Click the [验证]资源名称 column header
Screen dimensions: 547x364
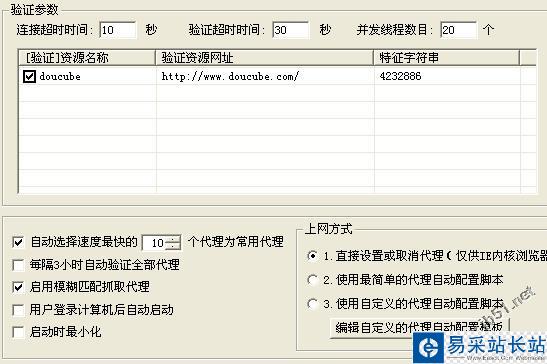87,58
